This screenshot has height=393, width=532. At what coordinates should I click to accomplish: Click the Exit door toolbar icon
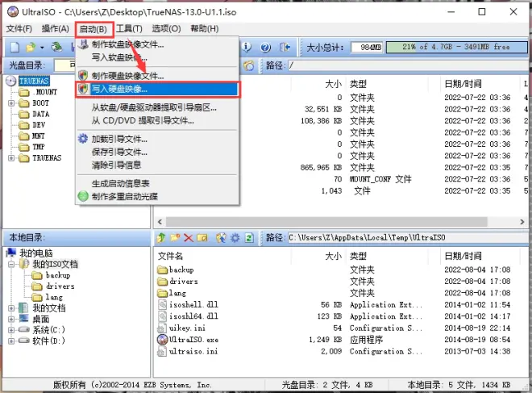pyautogui.click(x=285, y=47)
